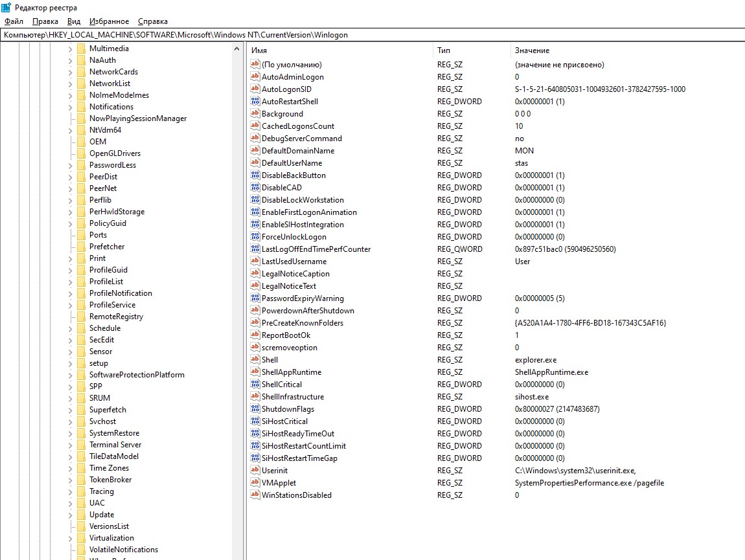The width and height of the screenshot is (745, 560).
Task: Expand the ProfileService key arrow
Action: (71, 306)
